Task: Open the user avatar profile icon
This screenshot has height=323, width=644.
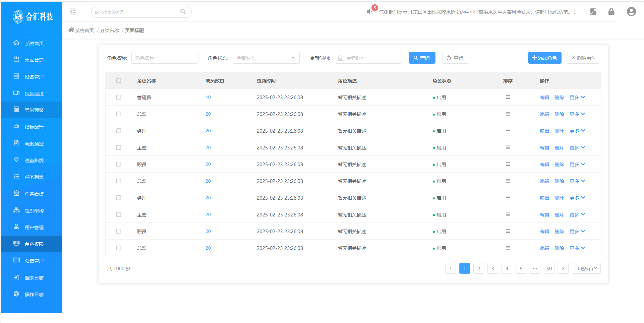Action: point(631,12)
